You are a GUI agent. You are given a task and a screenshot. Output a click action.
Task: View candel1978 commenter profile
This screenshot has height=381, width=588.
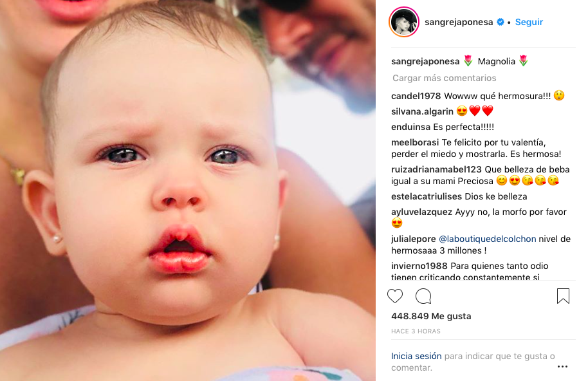pos(416,96)
